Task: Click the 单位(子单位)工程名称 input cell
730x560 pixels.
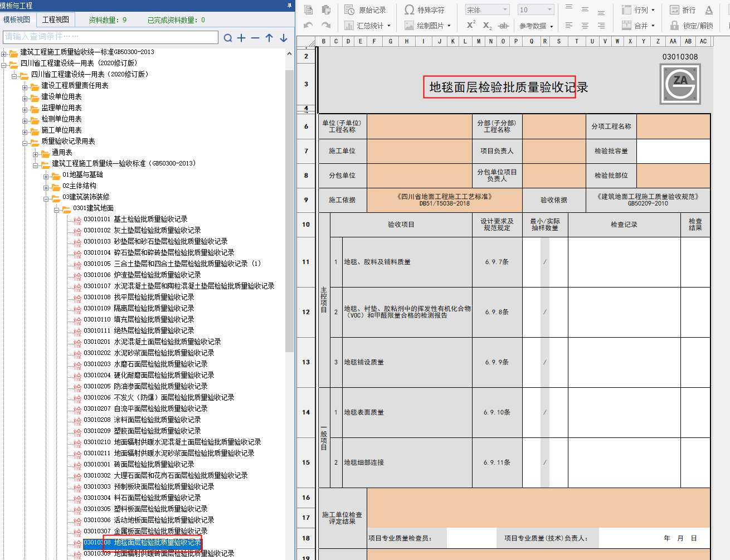Action: 419,126
